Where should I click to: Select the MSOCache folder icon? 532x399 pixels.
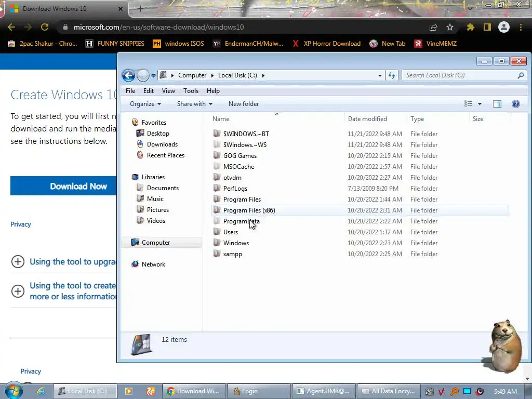tap(217, 166)
